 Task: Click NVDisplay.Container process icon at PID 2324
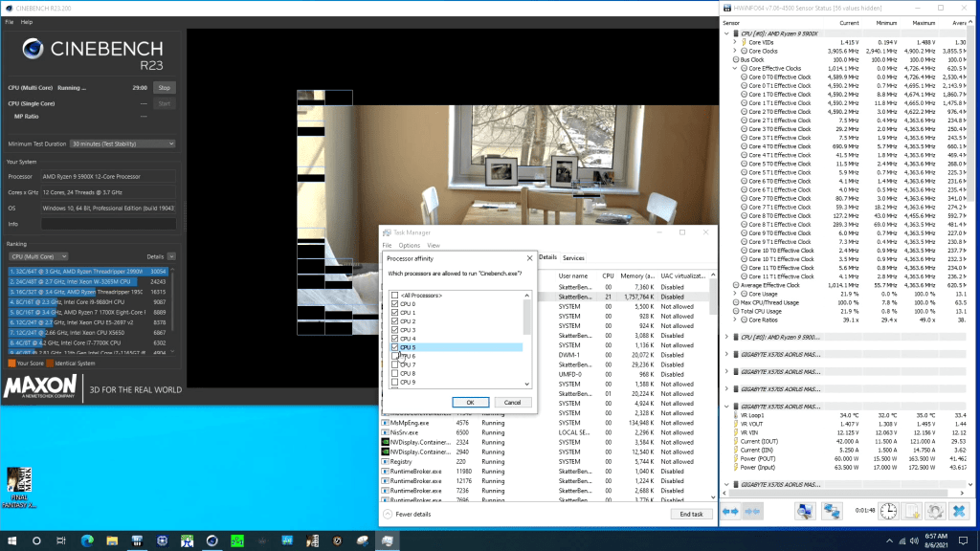[385, 442]
